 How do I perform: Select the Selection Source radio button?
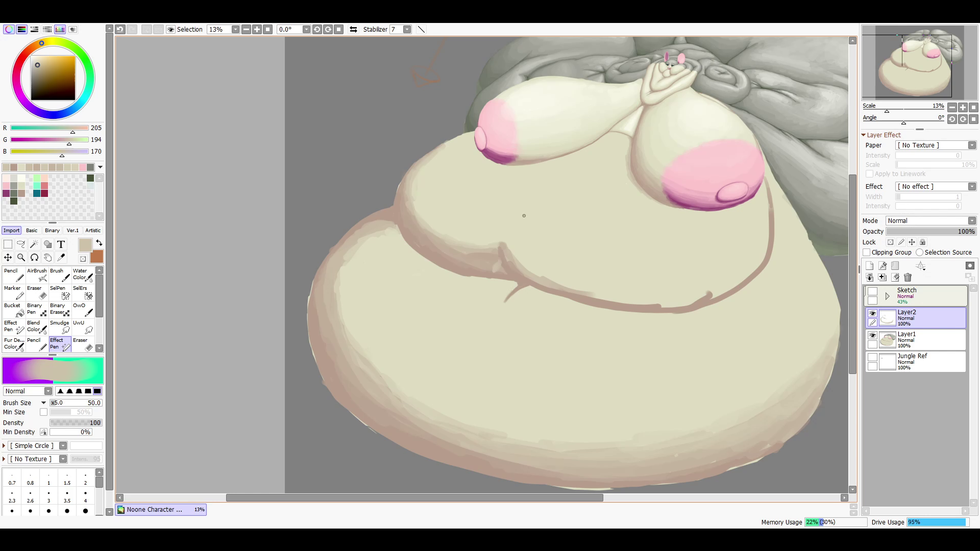point(919,253)
